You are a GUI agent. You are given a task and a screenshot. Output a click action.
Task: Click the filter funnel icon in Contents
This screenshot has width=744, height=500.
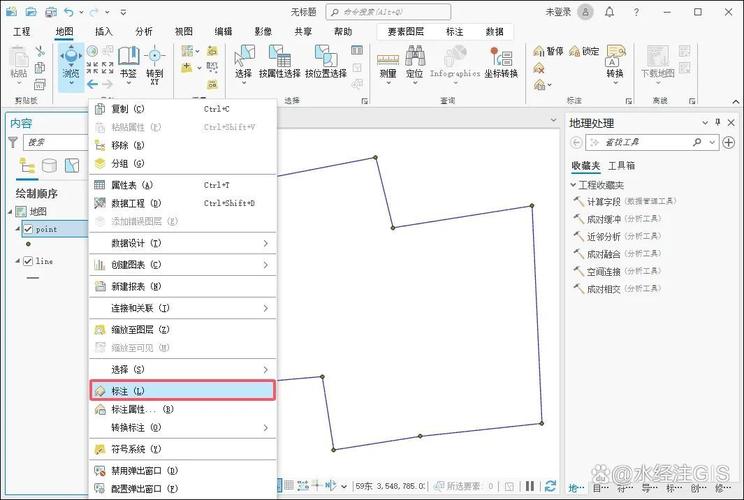point(13,142)
